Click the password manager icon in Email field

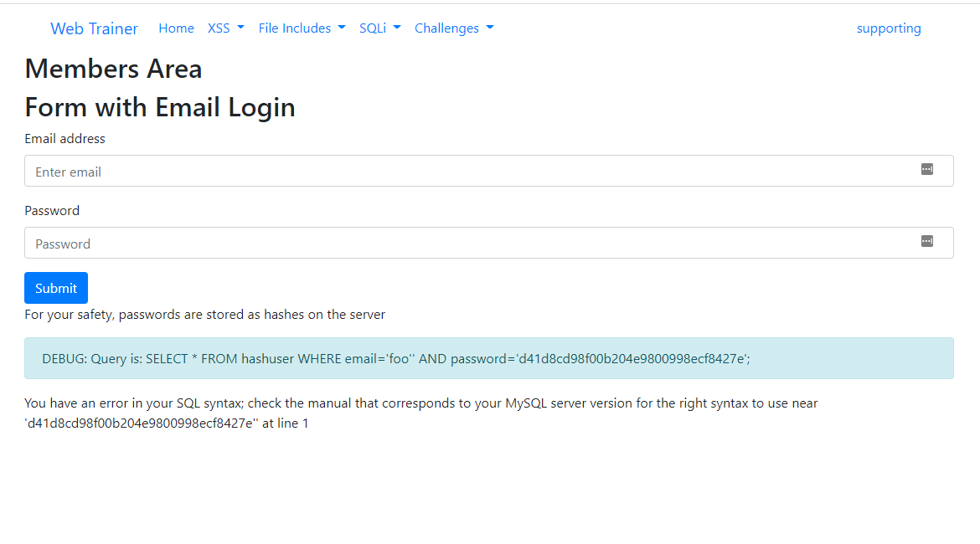tap(926, 169)
